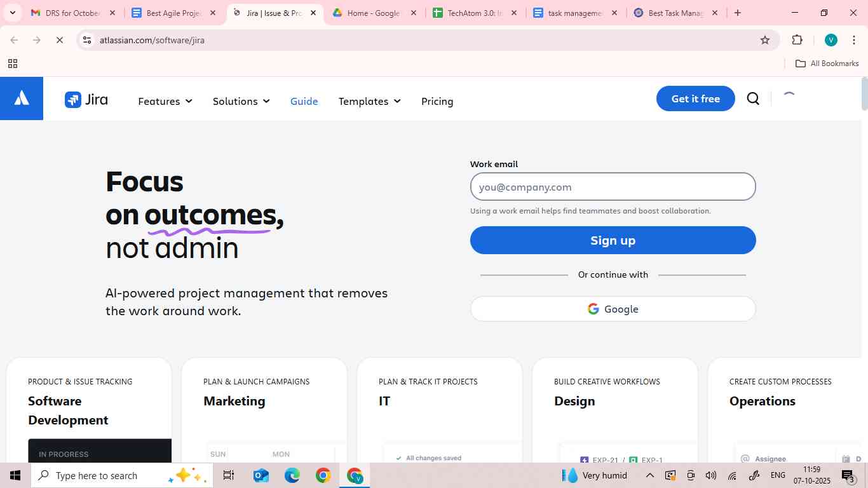Click the Sign up button
The width and height of the screenshot is (868, 488).
point(612,240)
